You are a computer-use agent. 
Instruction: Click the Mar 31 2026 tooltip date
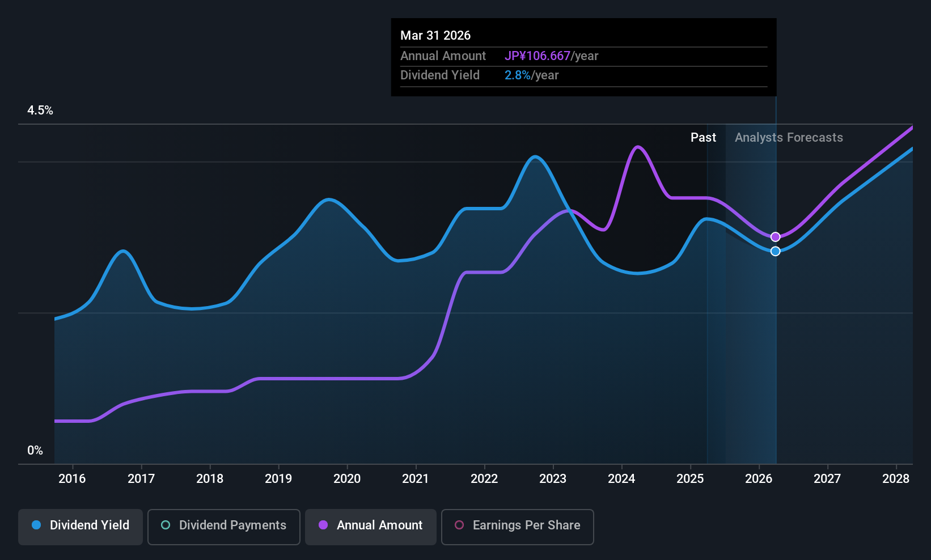pyautogui.click(x=435, y=36)
